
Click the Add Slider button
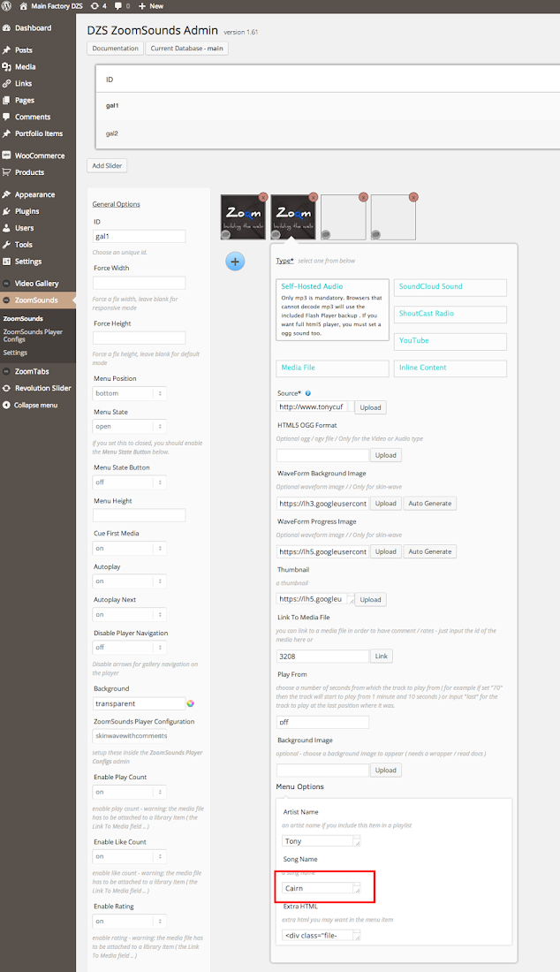point(107,165)
